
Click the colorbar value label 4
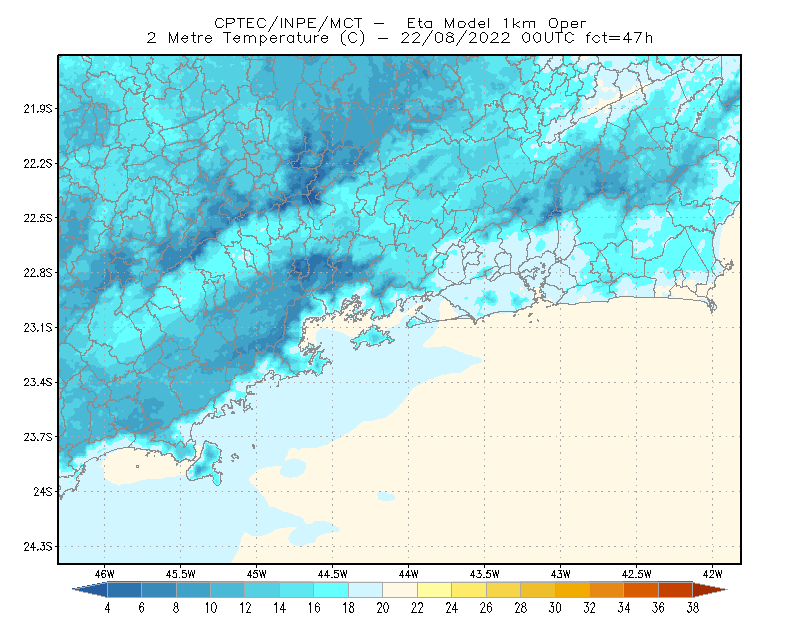[107, 608]
